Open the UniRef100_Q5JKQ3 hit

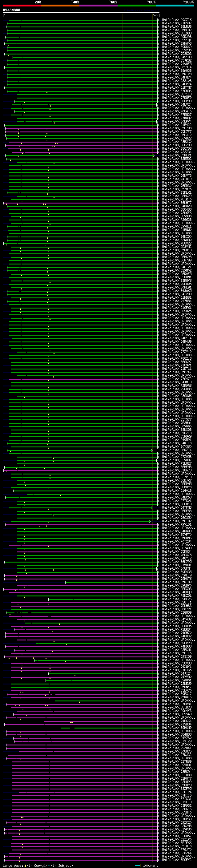(x=176, y=54)
